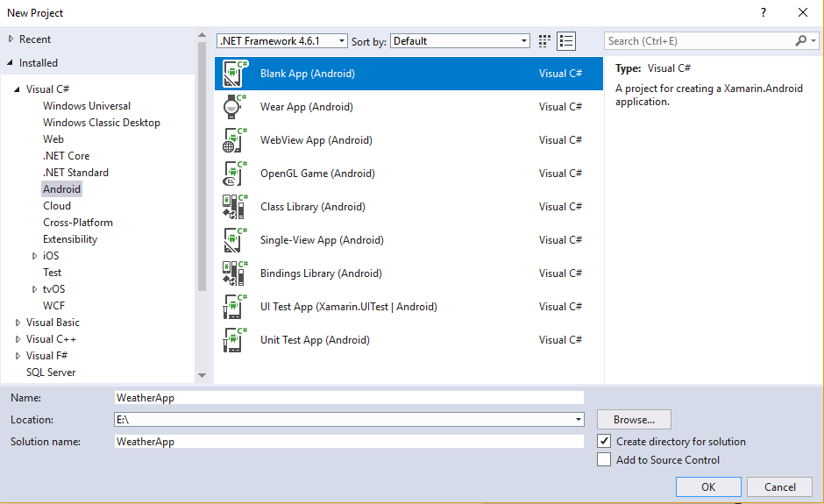
Task: Confirm with the OK button
Action: (x=708, y=486)
